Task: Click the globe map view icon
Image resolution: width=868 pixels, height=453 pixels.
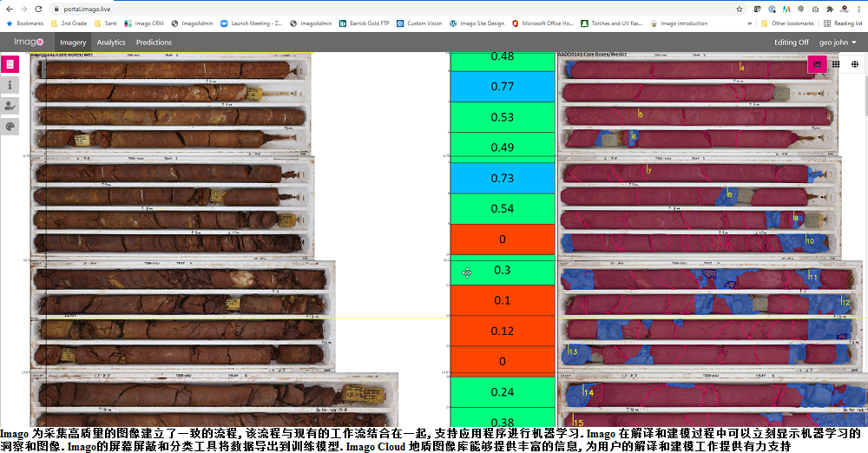Action: pyautogui.click(x=855, y=64)
